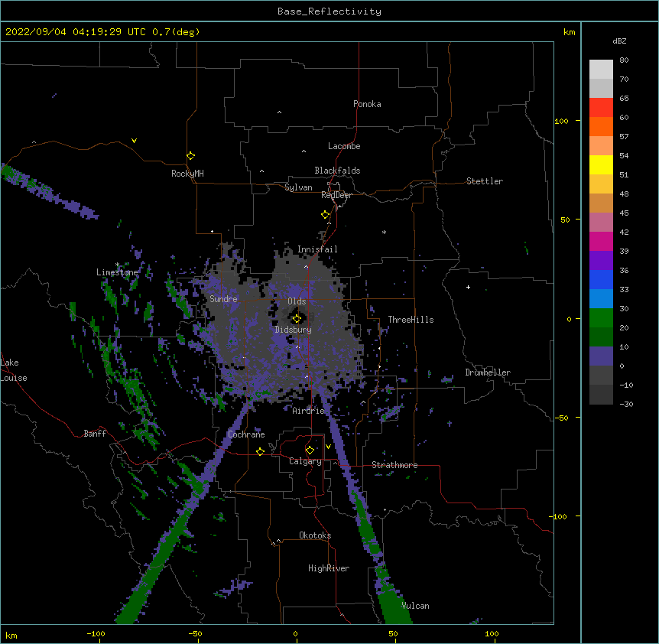Click the white asterisk marker above Limestone
This screenshot has width=659, height=644.
[x=117, y=265]
